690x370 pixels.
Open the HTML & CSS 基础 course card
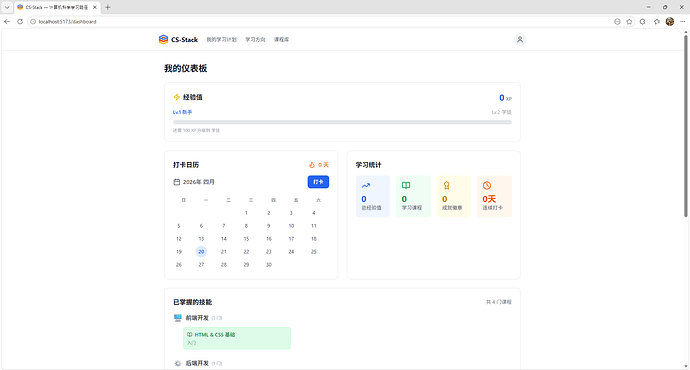[x=237, y=338]
